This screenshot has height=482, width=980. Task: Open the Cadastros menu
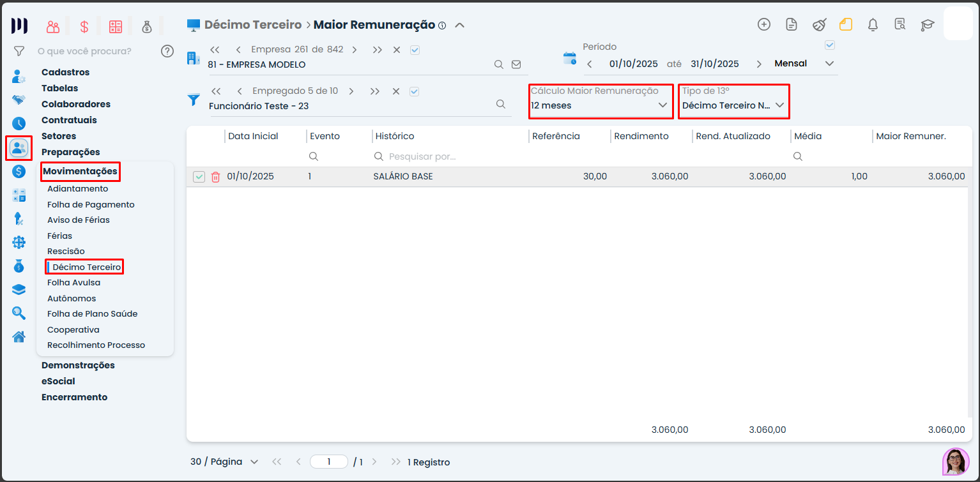tap(66, 72)
